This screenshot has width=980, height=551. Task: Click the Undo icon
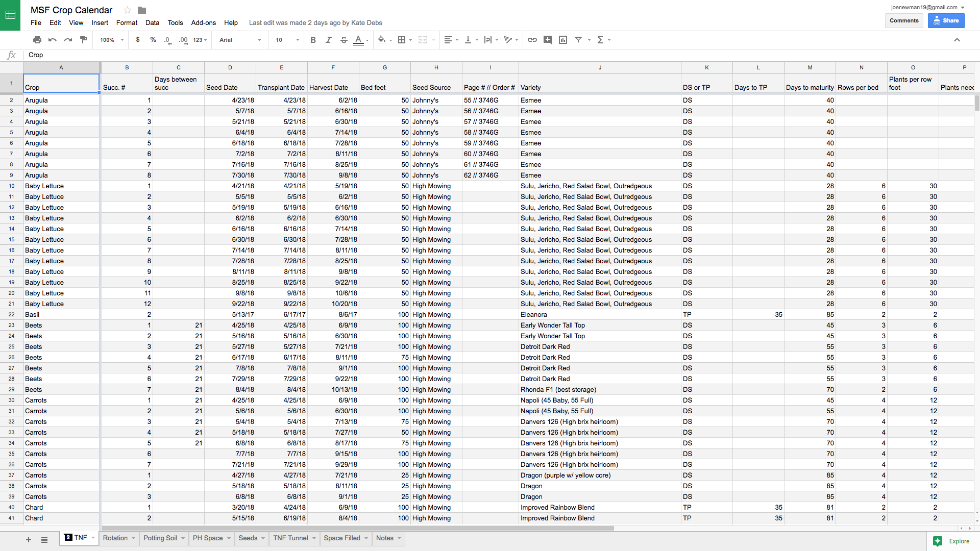click(53, 40)
